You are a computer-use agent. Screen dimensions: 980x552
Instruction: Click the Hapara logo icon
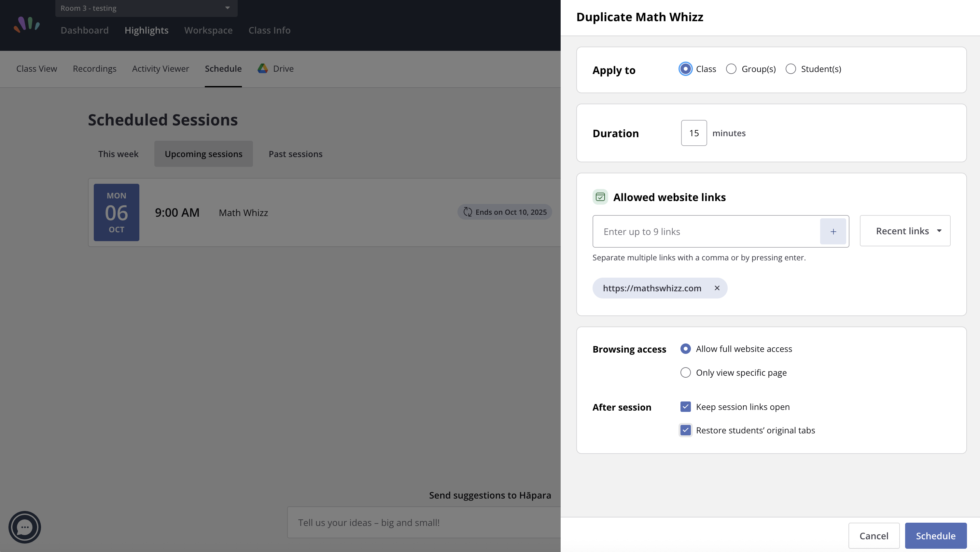[x=27, y=24]
